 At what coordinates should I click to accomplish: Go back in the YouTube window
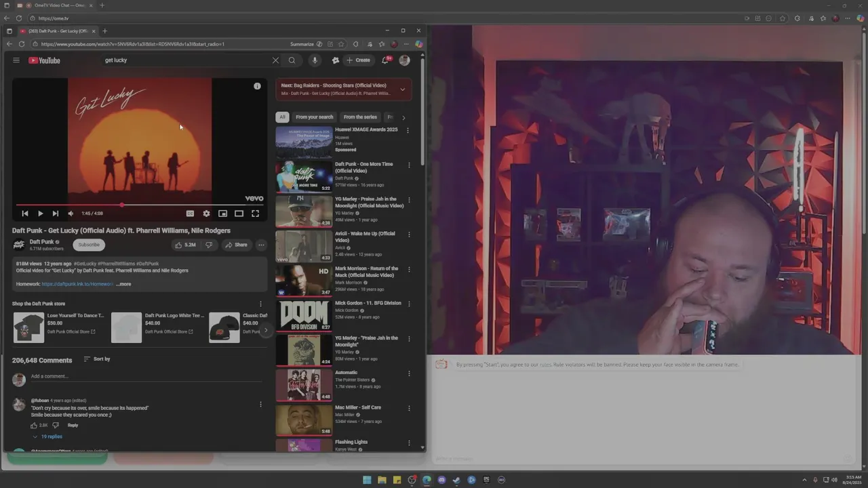tap(9, 44)
